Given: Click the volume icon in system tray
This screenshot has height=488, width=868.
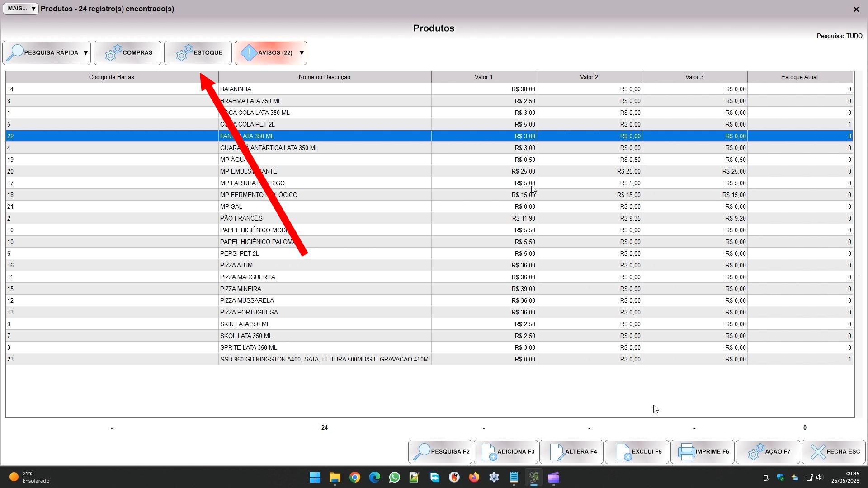Looking at the screenshot, I should tap(820, 477).
